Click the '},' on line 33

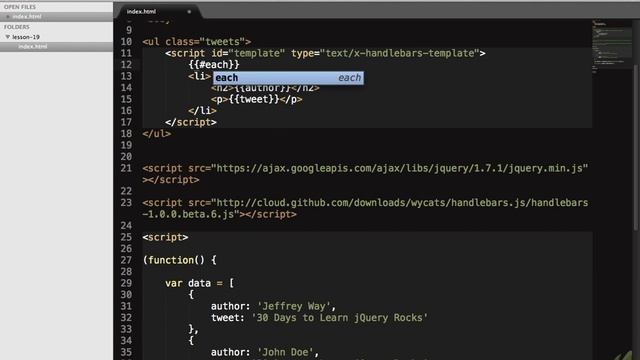click(193, 329)
